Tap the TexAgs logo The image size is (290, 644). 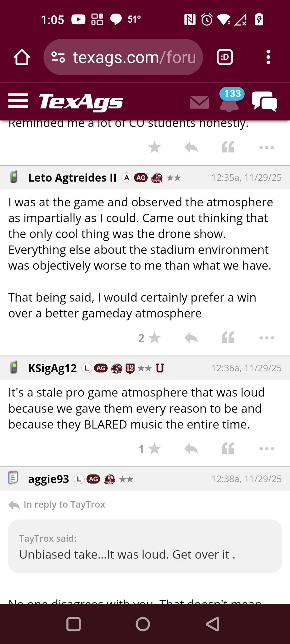tap(81, 102)
